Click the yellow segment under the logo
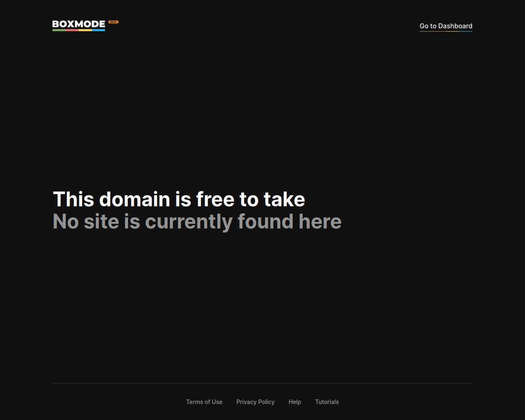The image size is (525, 420). click(85, 30)
